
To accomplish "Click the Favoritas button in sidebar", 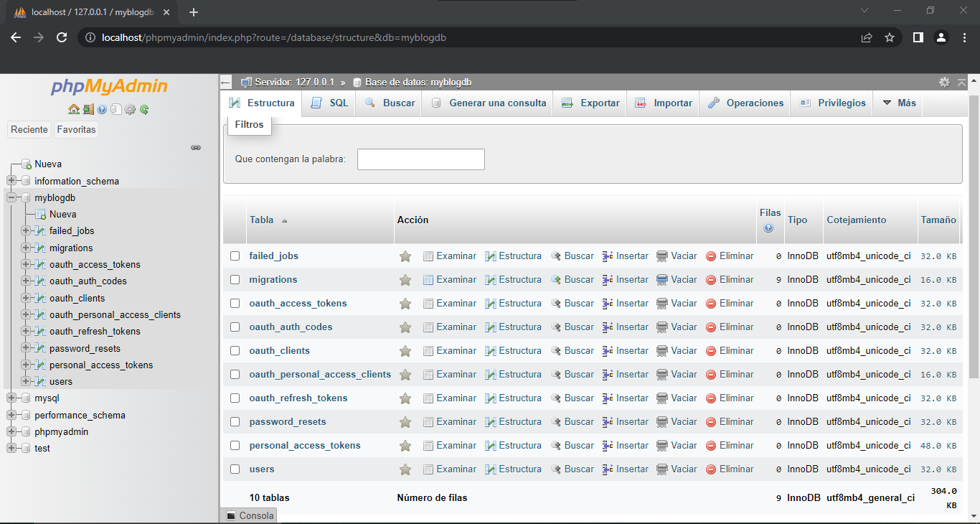I will pyautogui.click(x=76, y=130).
